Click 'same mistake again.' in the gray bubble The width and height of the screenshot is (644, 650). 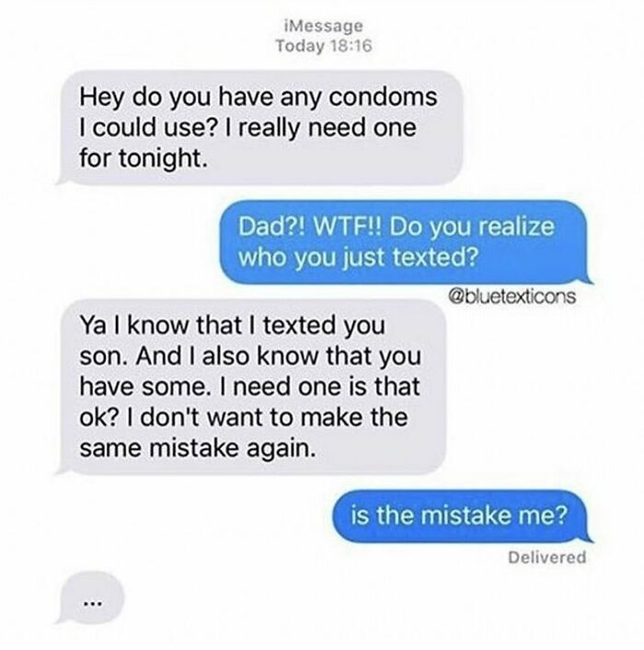tap(197, 447)
